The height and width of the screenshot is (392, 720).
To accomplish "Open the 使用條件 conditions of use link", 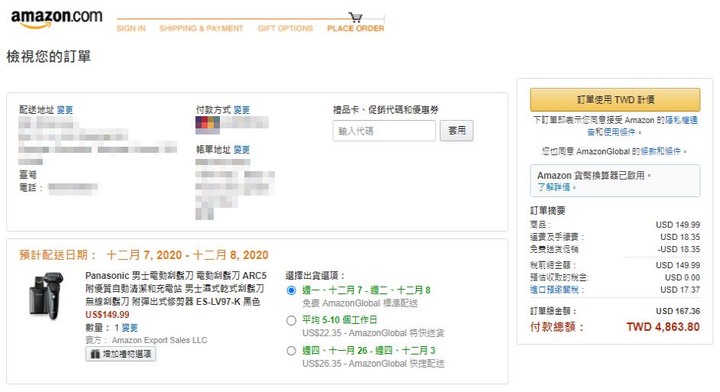I will point(619,132).
